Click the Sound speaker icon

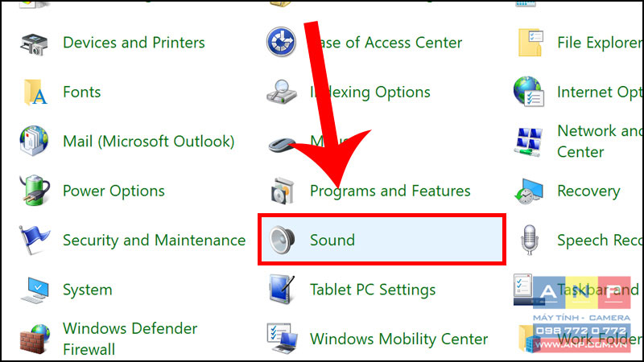[x=283, y=240]
